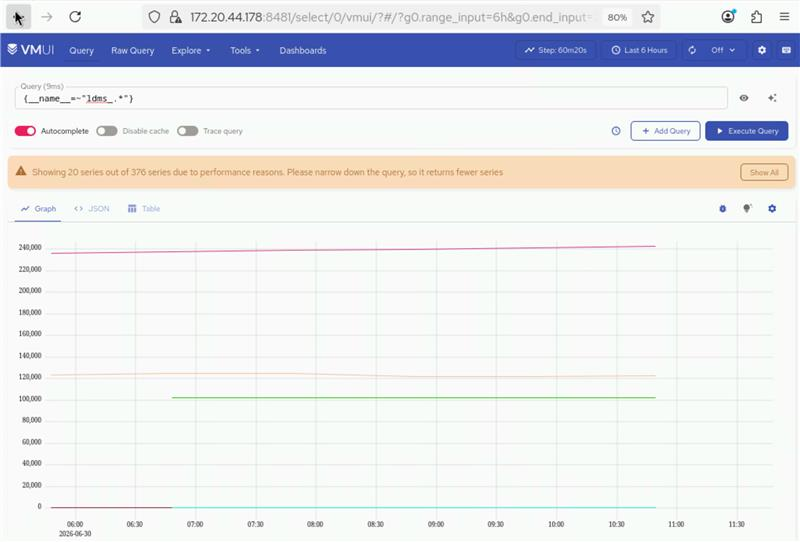Click the cyan series line at 0
The height and width of the screenshot is (542, 800).
pyautogui.click(x=413, y=507)
